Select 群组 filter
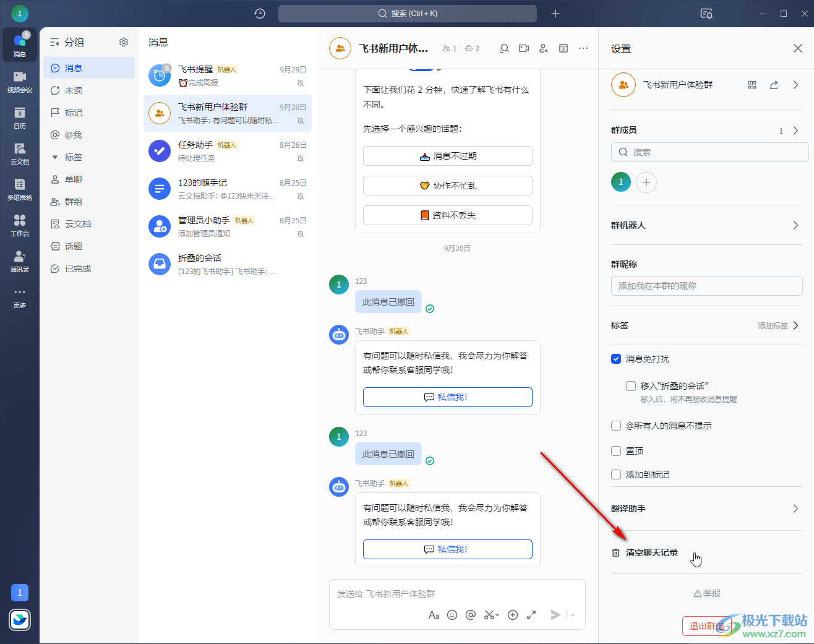The image size is (814, 644). [x=89, y=202]
